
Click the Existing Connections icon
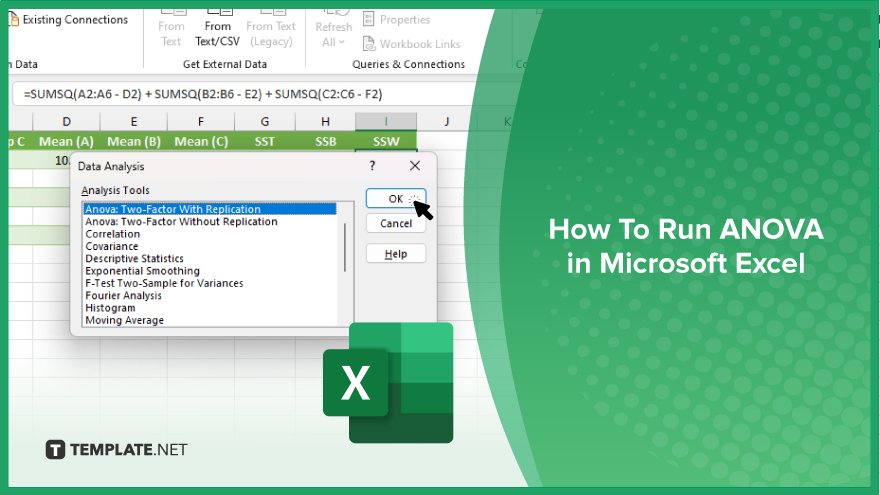(x=14, y=20)
